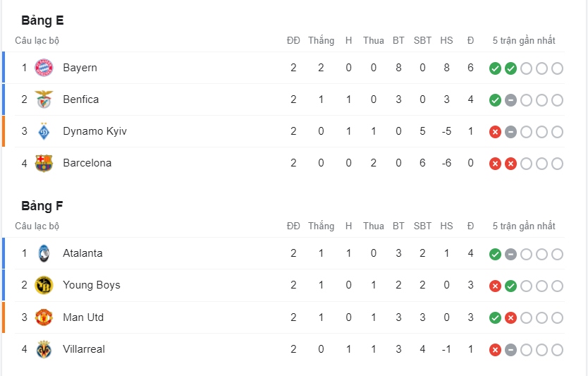Click Man Utd's red loss indicator
The height and width of the screenshot is (376, 588).
tap(510, 318)
